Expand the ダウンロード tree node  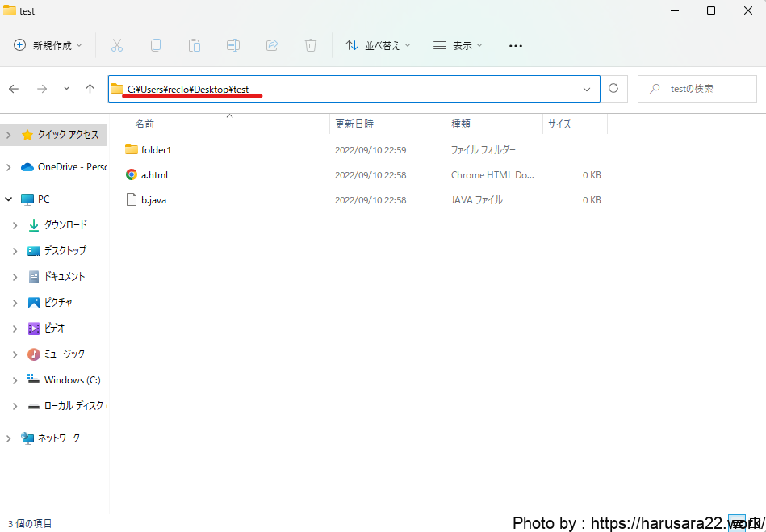(15, 225)
